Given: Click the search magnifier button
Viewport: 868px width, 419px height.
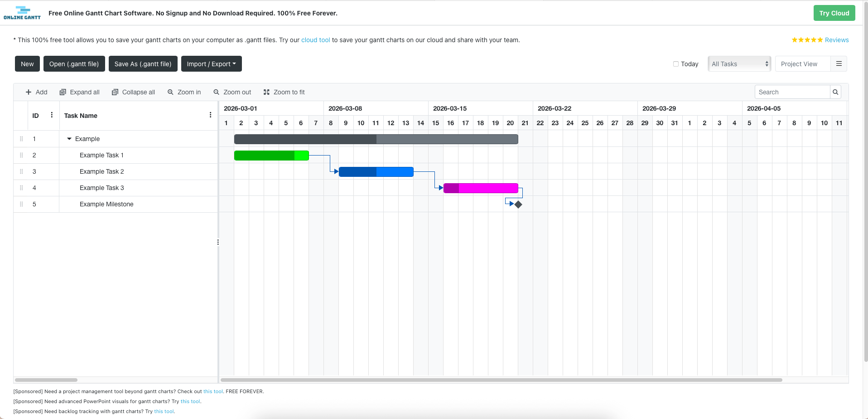Looking at the screenshot, I should (835, 92).
